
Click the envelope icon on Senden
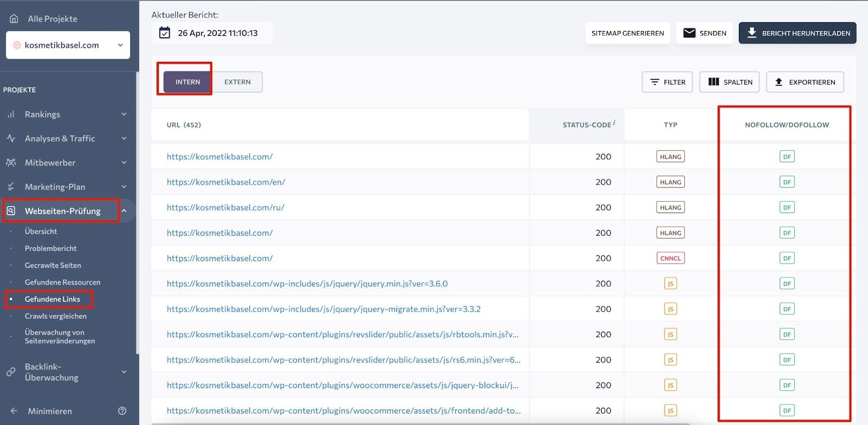pyautogui.click(x=689, y=33)
